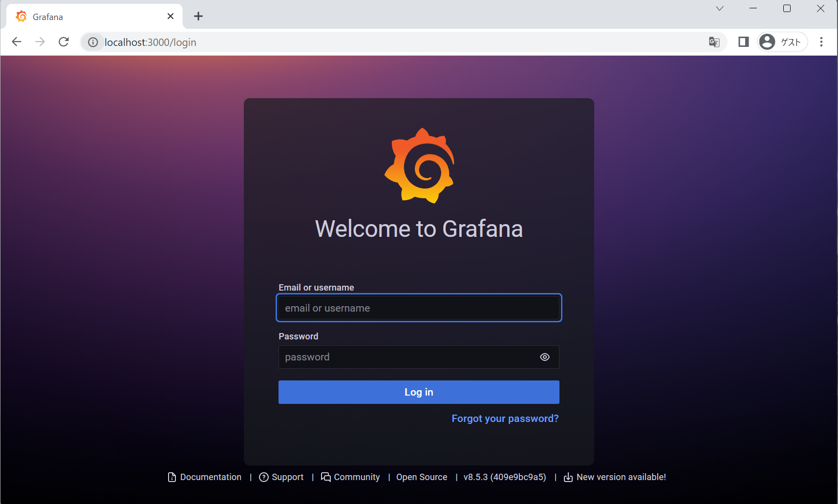This screenshot has width=838, height=504.
Task: Toggle the browser side panel icon
Action: point(744,42)
